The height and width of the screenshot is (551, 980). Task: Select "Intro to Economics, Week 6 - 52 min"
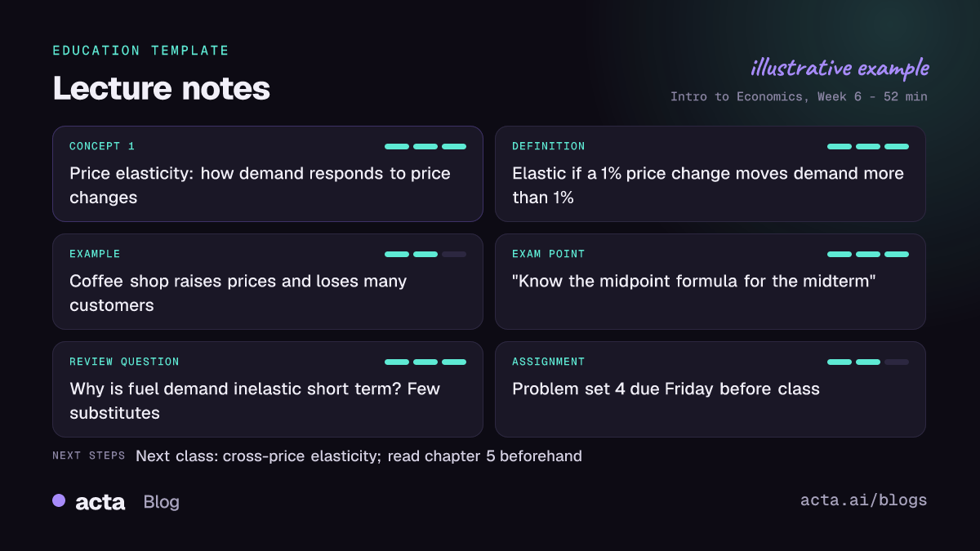[x=799, y=96]
